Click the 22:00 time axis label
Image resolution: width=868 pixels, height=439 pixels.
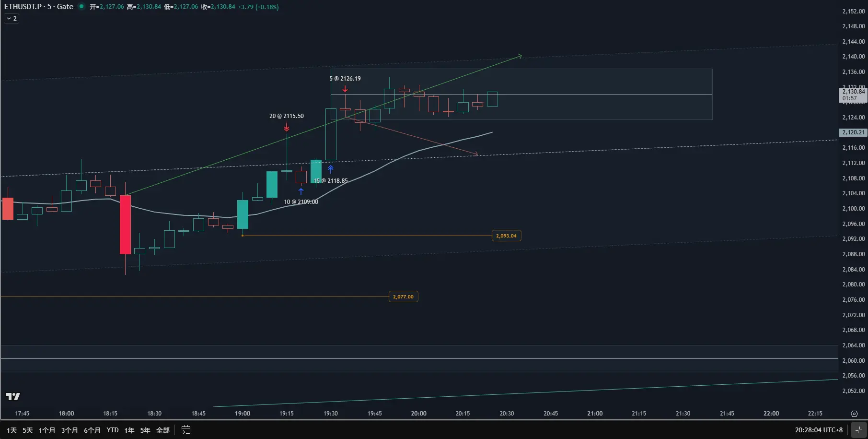click(x=771, y=414)
